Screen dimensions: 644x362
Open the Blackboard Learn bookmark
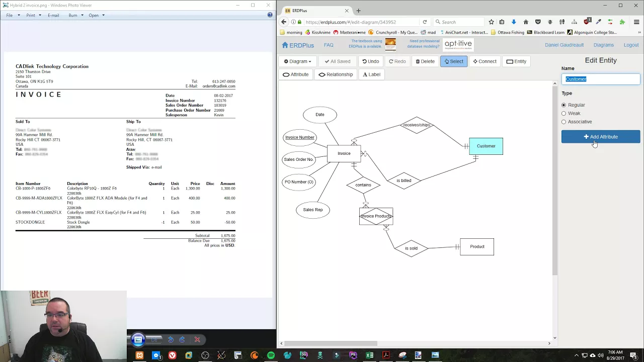pyautogui.click(x=545, y=32)
